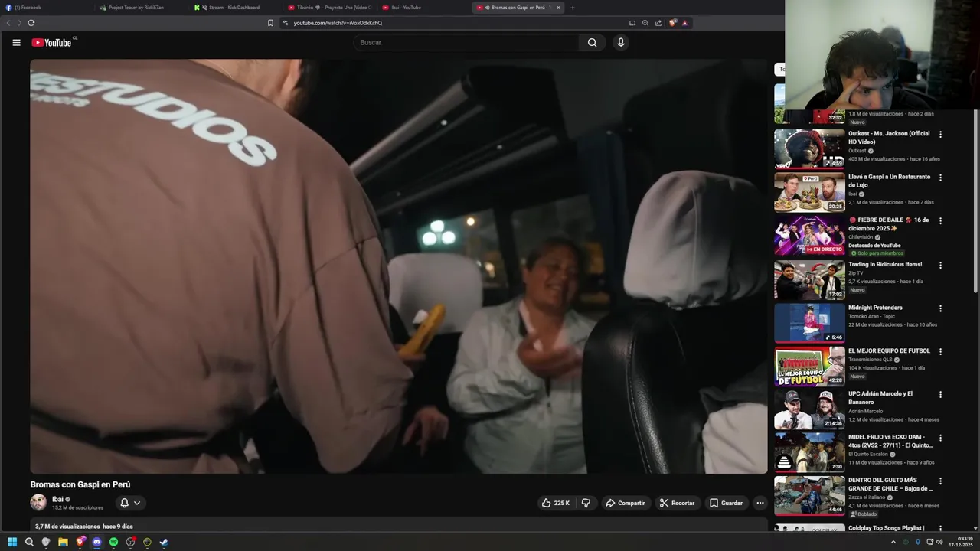Image resolution: width=980 pixels, height=551 pixels.
Task: Open the Trading In Ridiculous Items title
Action: (x=885, y=264)
